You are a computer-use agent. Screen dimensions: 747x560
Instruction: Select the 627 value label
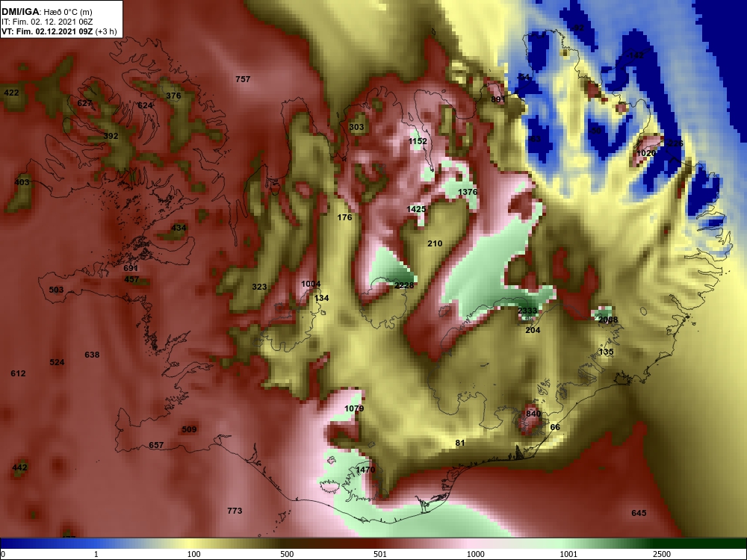pos(84,103)
